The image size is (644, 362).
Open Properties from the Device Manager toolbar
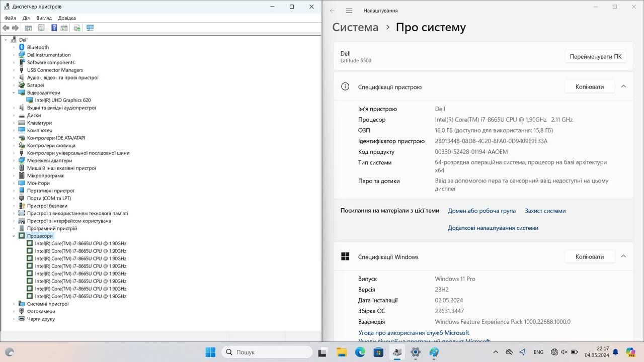[x=41, y=28]
